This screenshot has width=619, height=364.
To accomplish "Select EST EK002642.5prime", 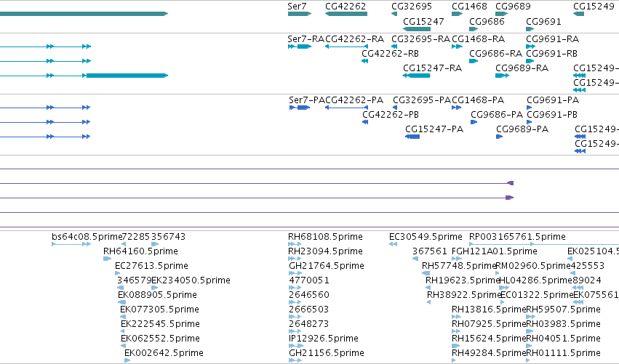I will pos(164,353).
